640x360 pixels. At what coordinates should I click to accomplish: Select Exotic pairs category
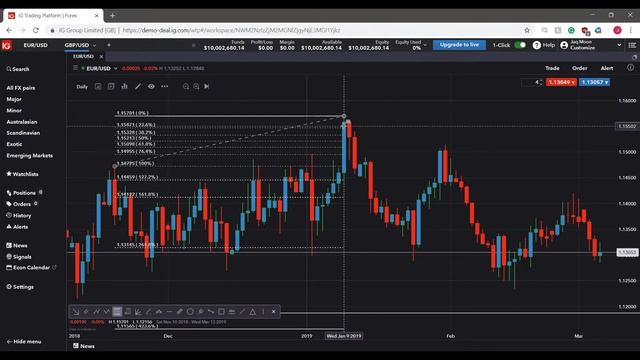pos(14,144)
